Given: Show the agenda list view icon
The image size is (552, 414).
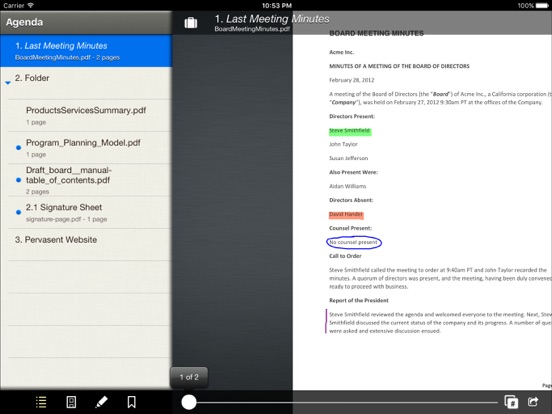Looking at the screenshot, I should tap(41, 402).
